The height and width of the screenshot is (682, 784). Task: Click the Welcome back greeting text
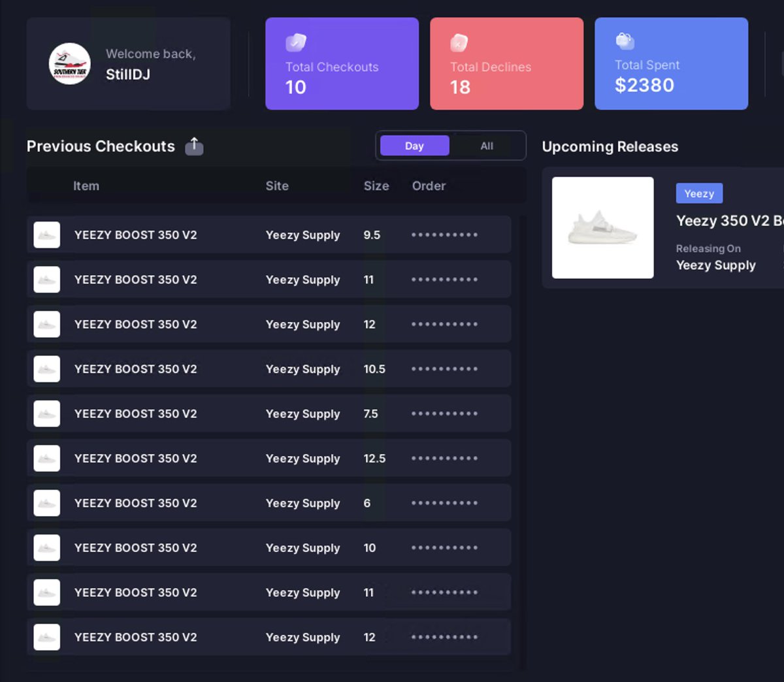tap(151, 54)
